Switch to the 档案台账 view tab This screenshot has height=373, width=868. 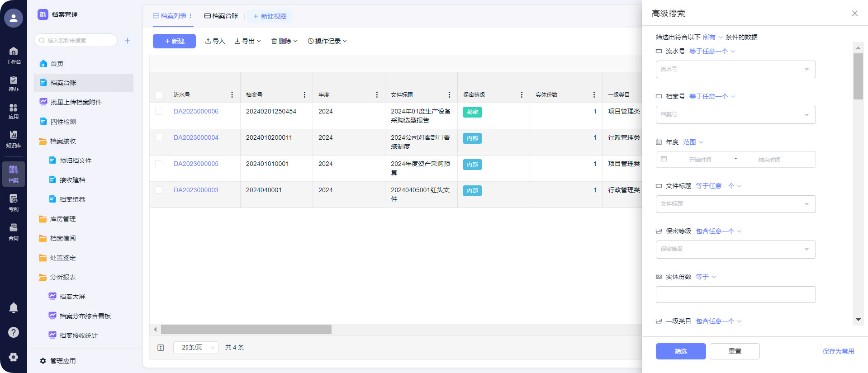click(x=221, y=16)
